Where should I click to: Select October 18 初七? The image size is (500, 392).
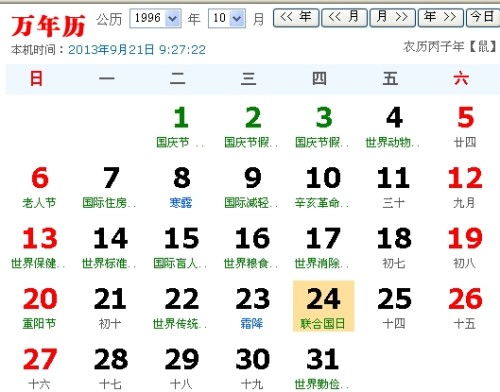[394, 248]
